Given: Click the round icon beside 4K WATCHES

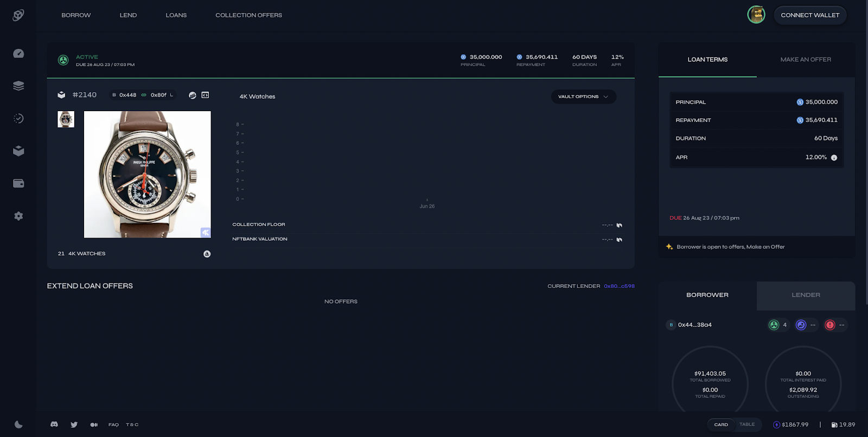Looking at the screenshot, I should pyautogui.click(x=207, y=254).
